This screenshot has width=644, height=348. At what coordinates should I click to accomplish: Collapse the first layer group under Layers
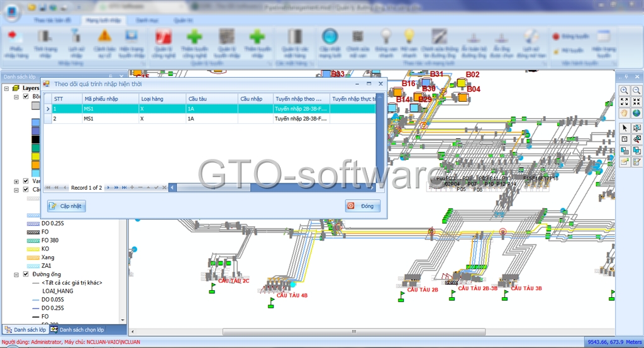click(16, 97)
